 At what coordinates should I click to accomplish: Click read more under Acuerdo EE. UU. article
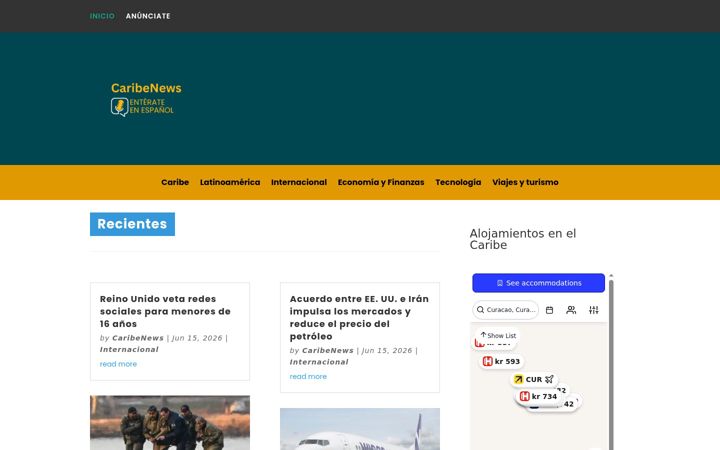[x=308, y=377]
